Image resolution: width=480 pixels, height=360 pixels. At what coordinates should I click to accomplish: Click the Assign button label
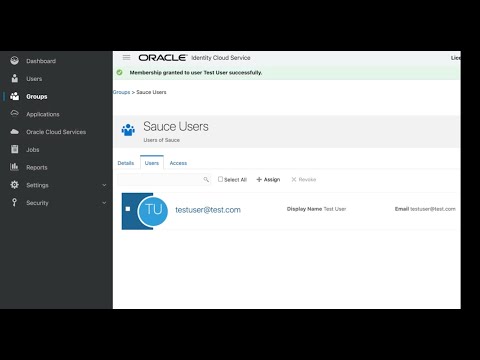click(x=272, y=179)
